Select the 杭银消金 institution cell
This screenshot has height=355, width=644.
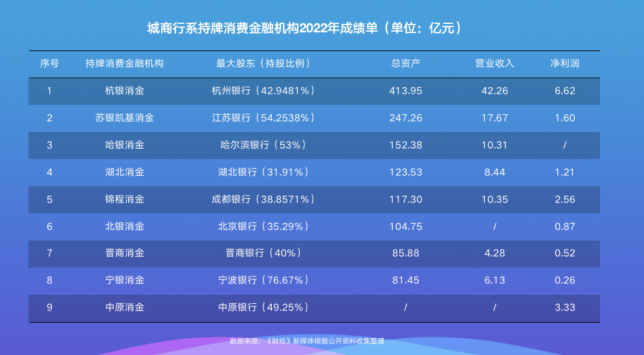tap(124, 91)
